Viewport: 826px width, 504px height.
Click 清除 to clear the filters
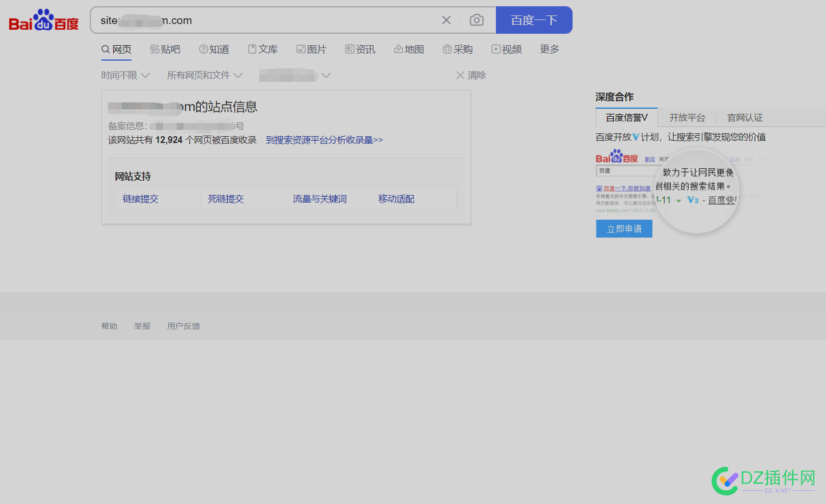(x=471, y=75)
